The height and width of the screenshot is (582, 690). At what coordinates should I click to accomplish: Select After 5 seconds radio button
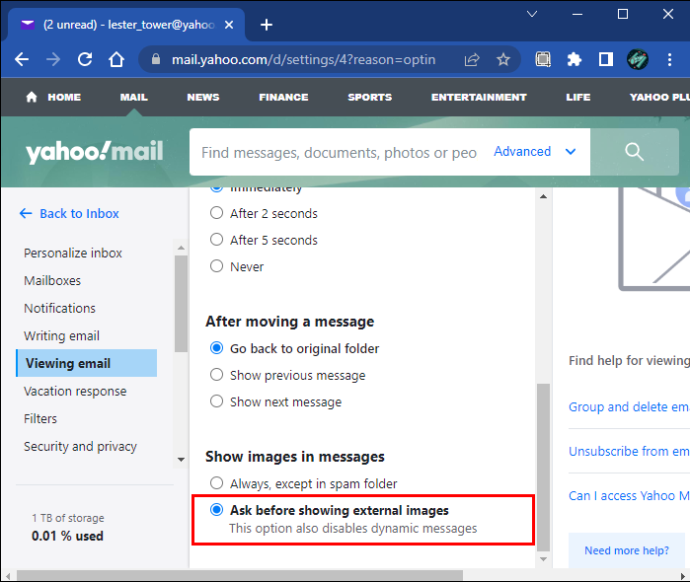coord(216,240)
